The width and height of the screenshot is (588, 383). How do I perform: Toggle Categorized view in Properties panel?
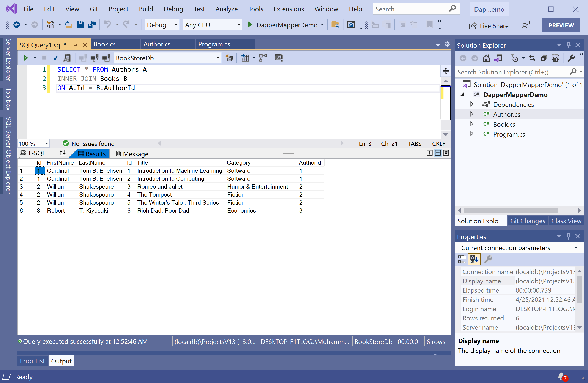coord(462,259)
